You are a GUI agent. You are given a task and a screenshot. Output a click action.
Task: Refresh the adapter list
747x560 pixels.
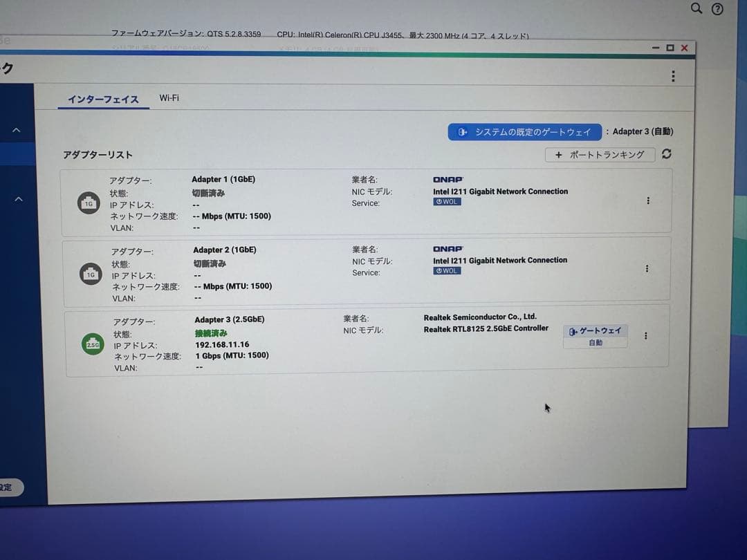point(666,155)
